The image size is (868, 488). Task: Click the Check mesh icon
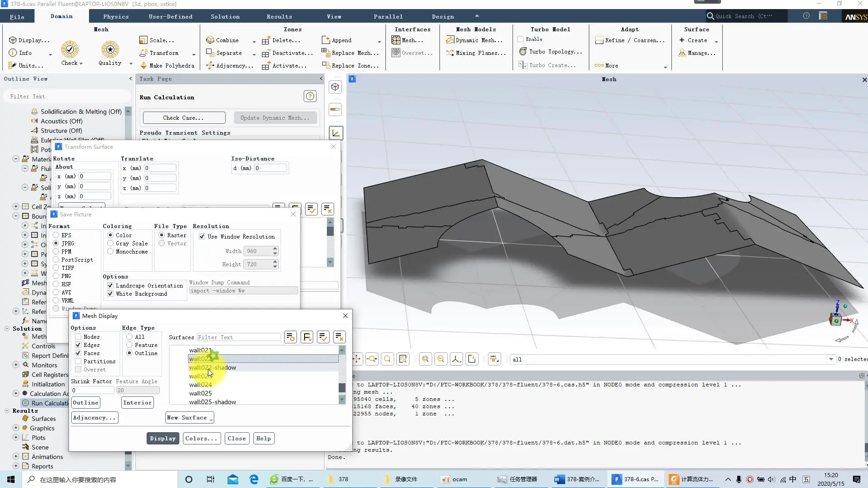tap(69, 49)
